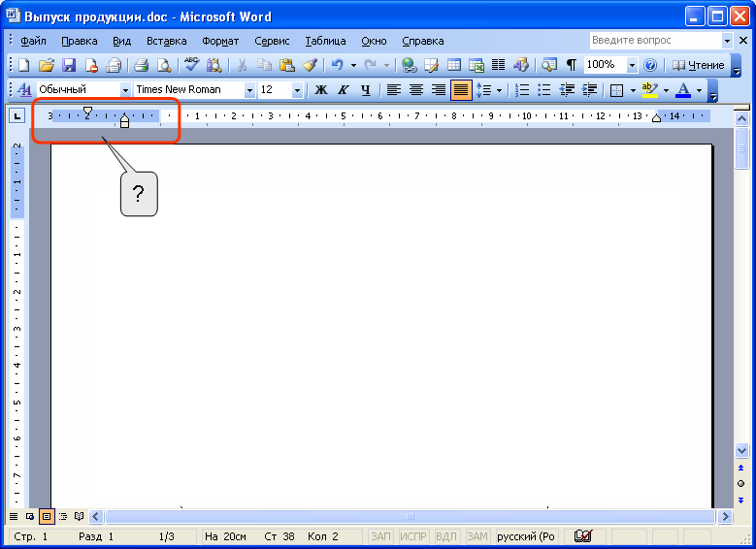
Task: Open the Вид menu
Action: [122, 41]
